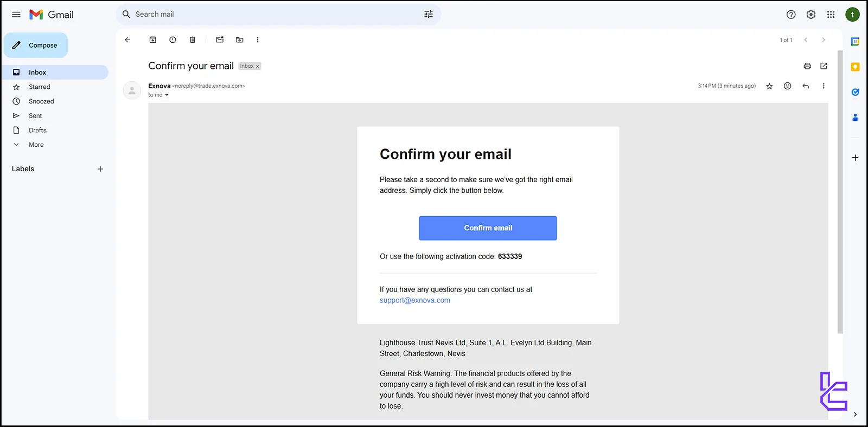
Task: Open message More options menu
Action: [x=824, y=86]
